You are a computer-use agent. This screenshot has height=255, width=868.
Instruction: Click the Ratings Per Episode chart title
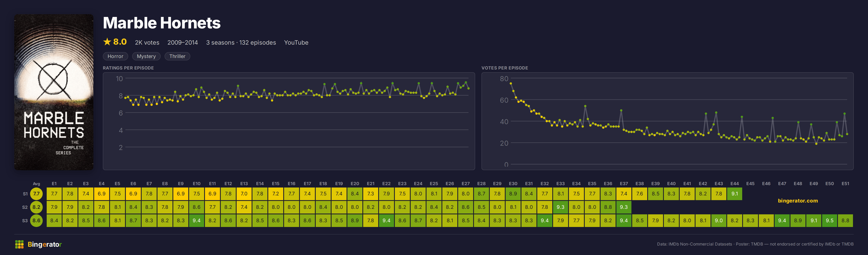click(x=128, y=68)
